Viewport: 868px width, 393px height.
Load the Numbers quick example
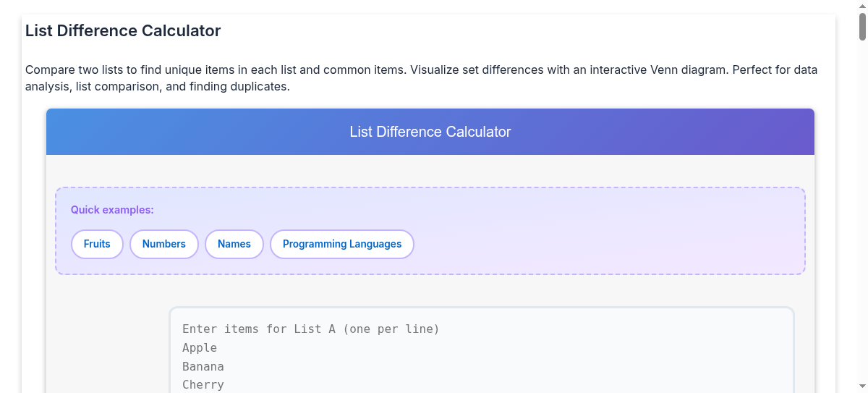164,244
